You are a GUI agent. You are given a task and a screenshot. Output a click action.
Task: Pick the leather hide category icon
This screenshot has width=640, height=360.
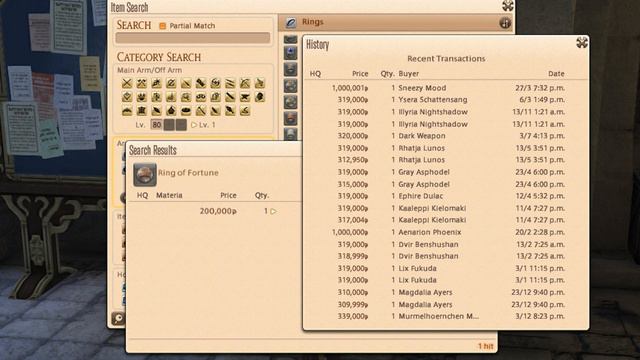(142, 110)
